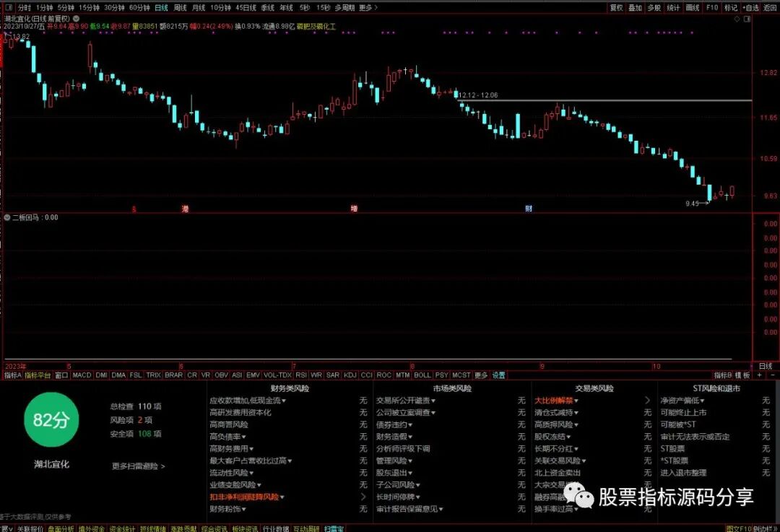Open indicator 设置 settings
The height and width of the screenshot is (532, 780).
[498, 375]
